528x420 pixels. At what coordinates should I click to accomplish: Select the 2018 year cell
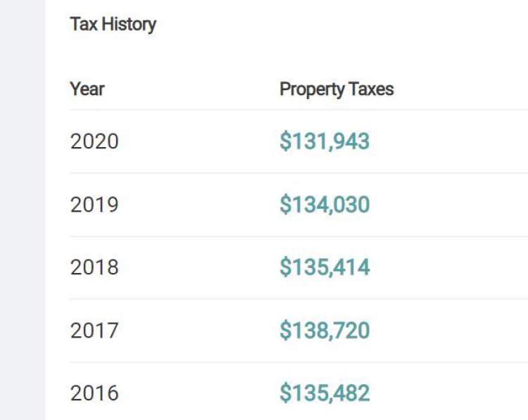point(94,267)
